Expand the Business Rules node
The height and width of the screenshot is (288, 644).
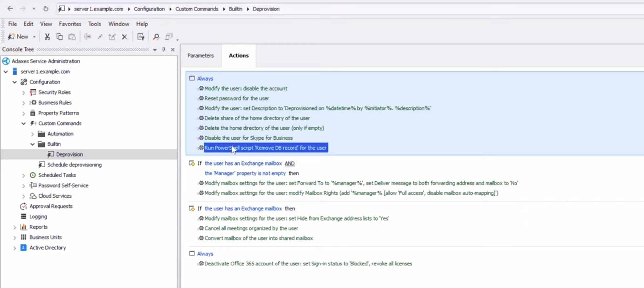(24, 103)
